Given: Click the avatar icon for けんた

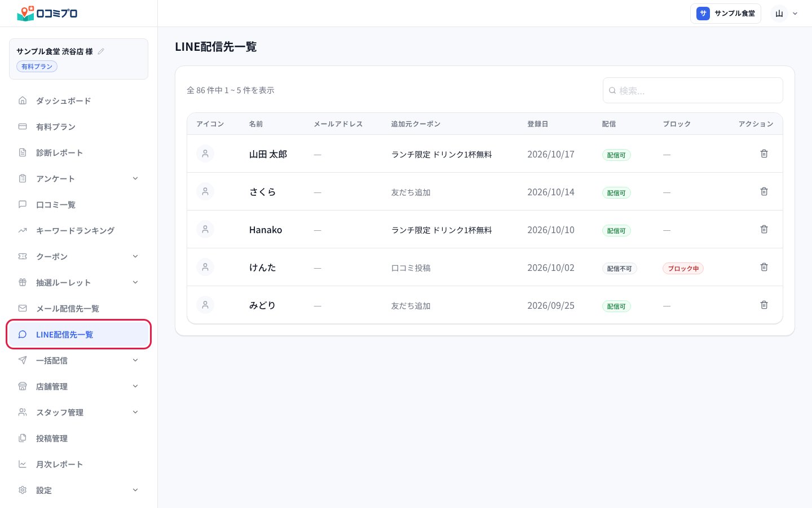Looking at the screenshot, I should [x=205, y=267].
